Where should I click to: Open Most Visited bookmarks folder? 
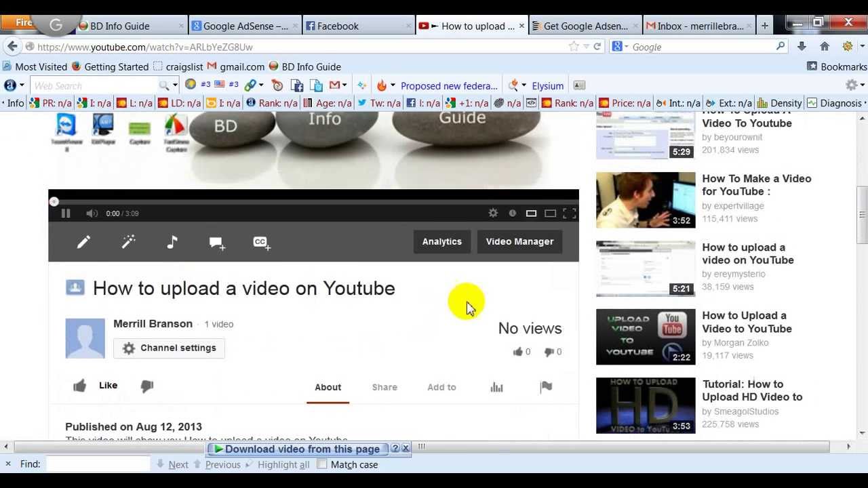pyautogui.click(x=35, y=66)
